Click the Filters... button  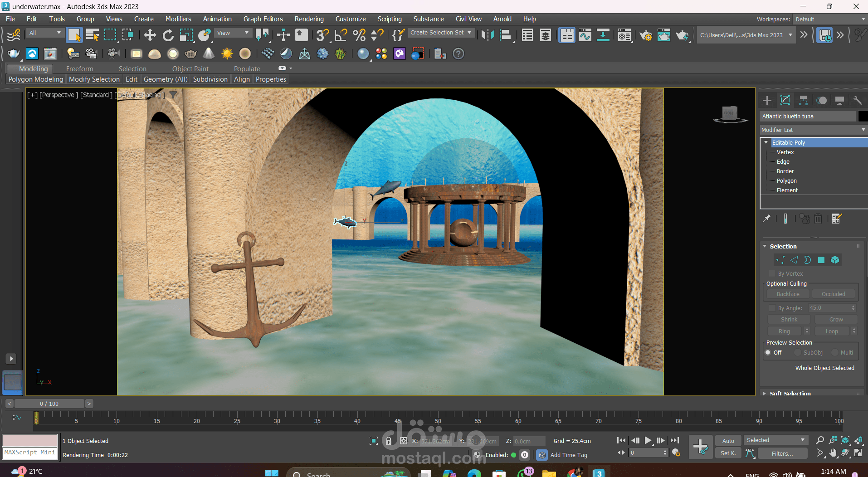click(x=782, y=453)
